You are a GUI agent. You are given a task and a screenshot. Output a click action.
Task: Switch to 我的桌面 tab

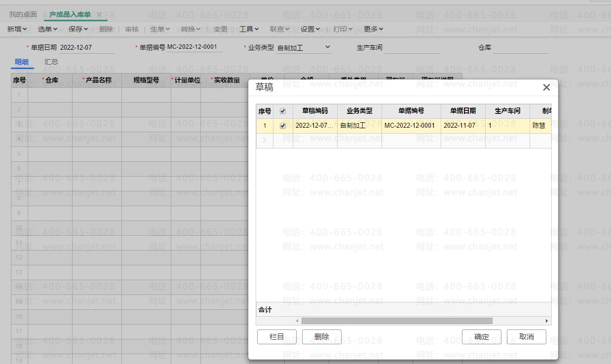[x=23, y=15]
